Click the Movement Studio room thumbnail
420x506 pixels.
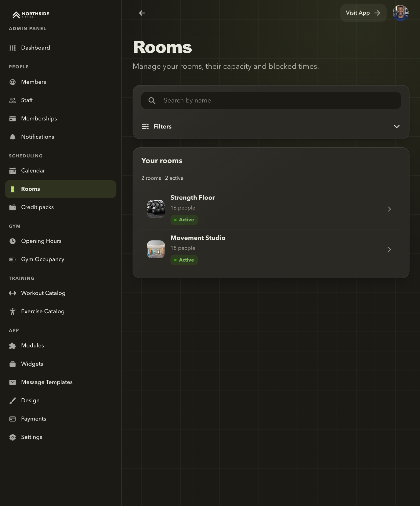pyautogui.click(x=156, y=249)
